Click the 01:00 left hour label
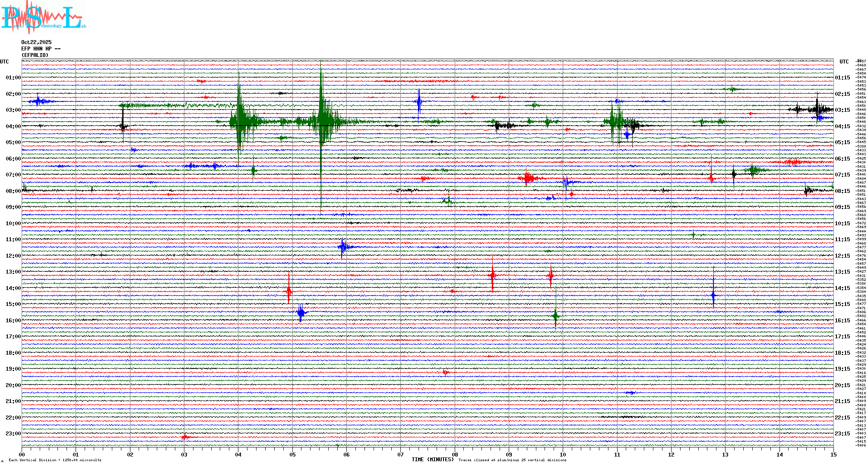This screenshot has height=466, width=868. (13, 78)
